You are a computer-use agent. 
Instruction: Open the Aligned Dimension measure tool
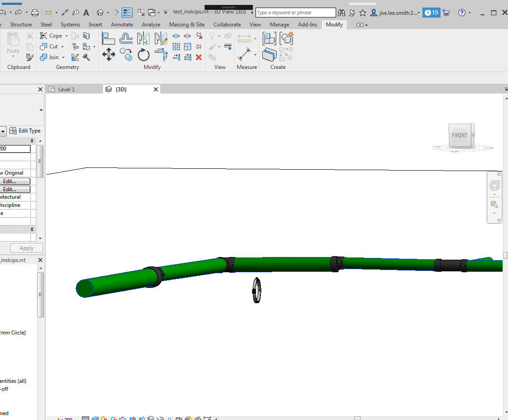[x=245, y=55]
